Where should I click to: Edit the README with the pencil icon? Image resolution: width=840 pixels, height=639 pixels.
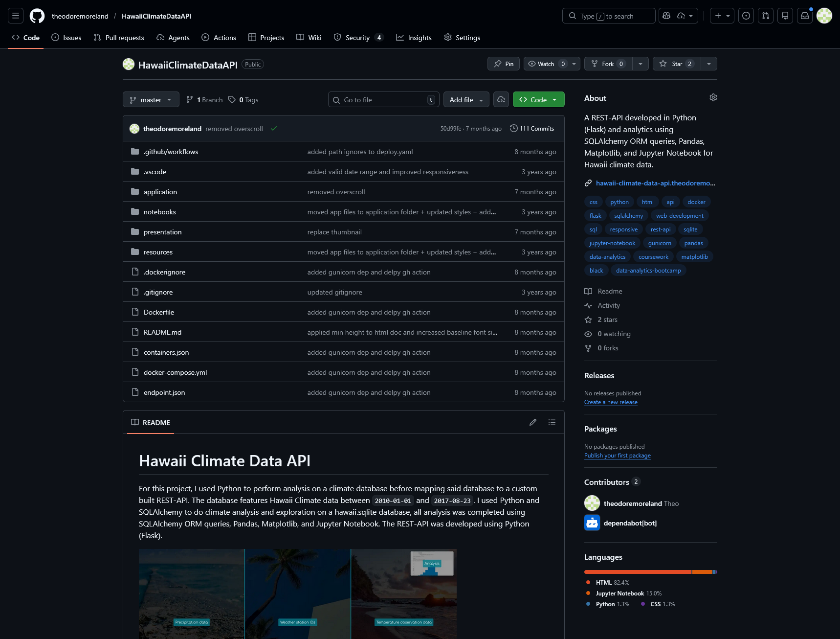[x=532, y=422]
